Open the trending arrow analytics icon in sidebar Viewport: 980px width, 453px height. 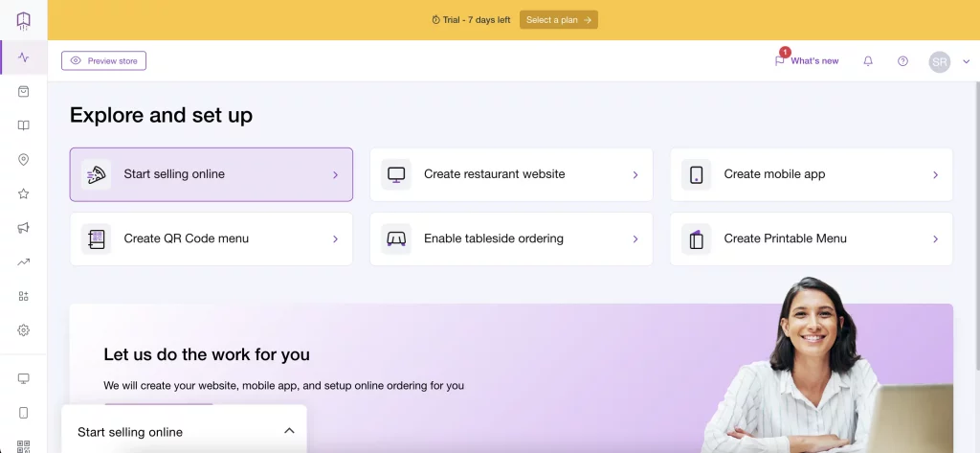23,261
